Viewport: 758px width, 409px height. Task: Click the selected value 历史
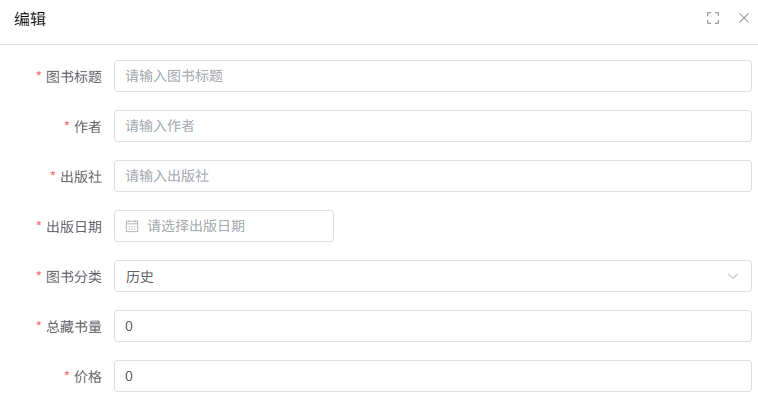(x=140, y=276)
